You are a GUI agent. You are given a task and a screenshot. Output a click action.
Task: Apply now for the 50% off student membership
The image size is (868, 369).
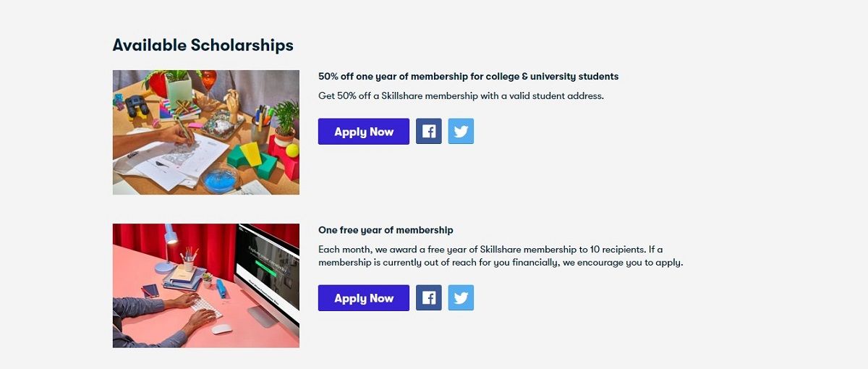click(x=364, y=132)
